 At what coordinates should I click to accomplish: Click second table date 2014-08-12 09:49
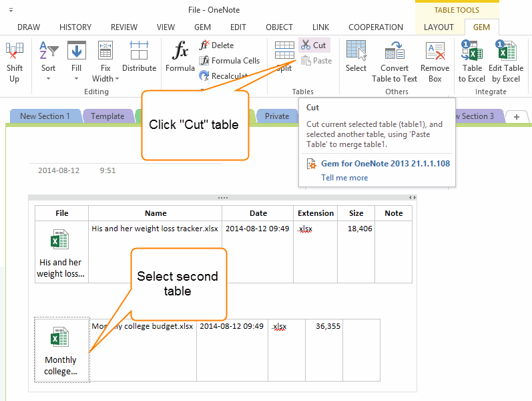(x=232, y=326)
